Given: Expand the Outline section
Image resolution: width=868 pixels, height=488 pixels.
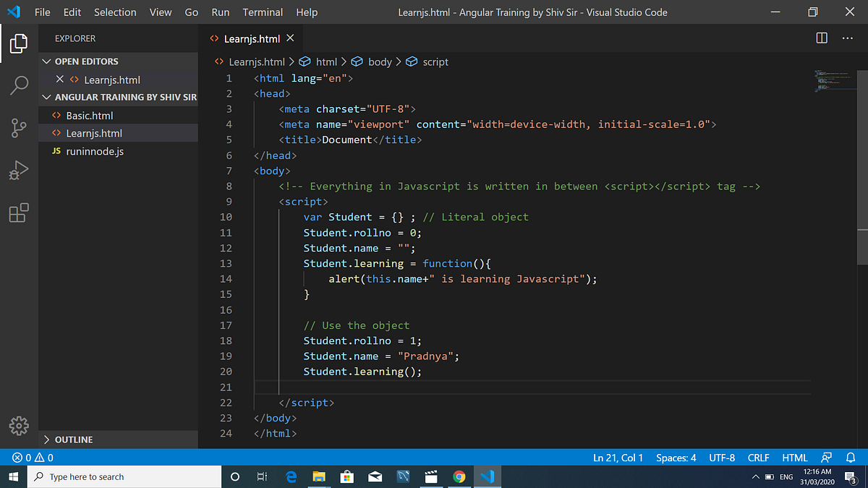Looking at the screenshot, I should click(x=46, y=439).
